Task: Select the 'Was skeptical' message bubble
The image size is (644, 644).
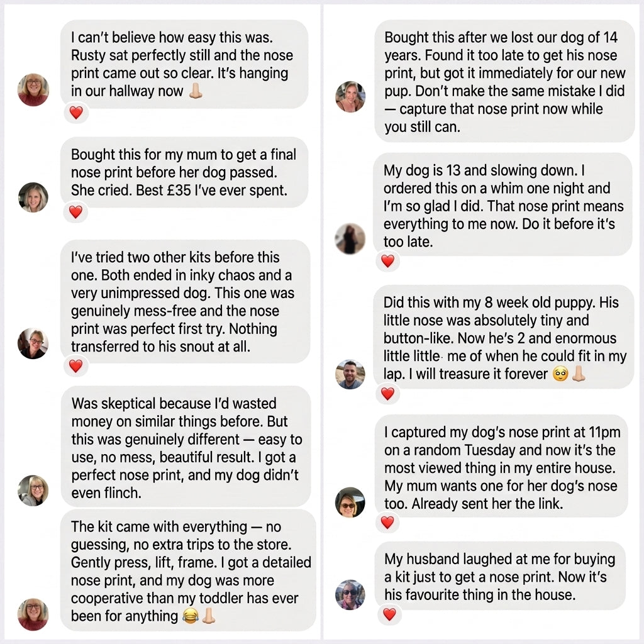Action: pyautogui.click(x=186, y=447)
